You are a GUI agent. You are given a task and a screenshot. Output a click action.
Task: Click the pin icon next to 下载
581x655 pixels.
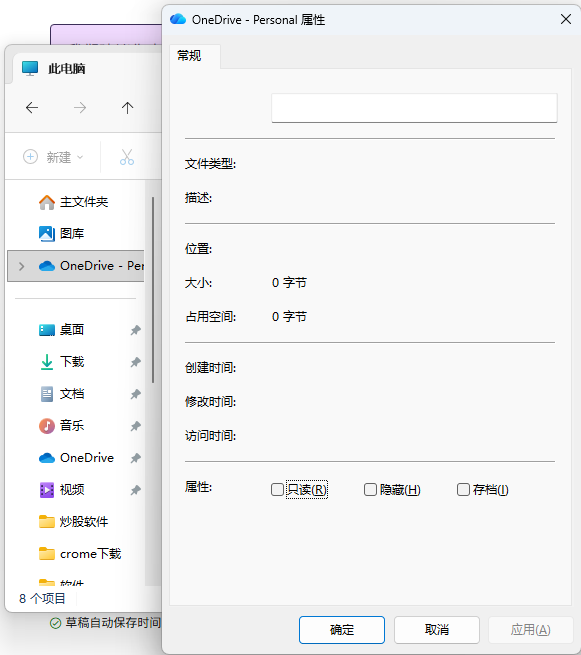click(135, 362)
